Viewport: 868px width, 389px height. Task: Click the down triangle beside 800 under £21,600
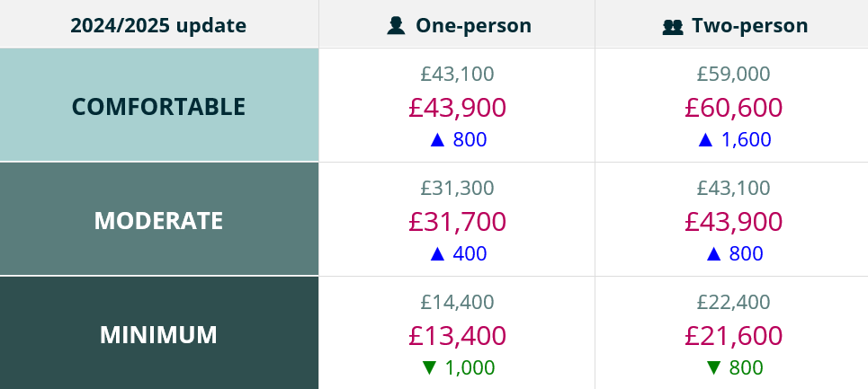tap(714, 367)
